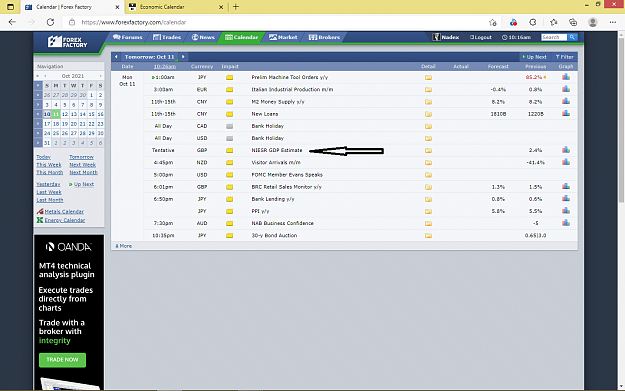Open the Today link
Screen dimensions: 625x391
(43, 157)
